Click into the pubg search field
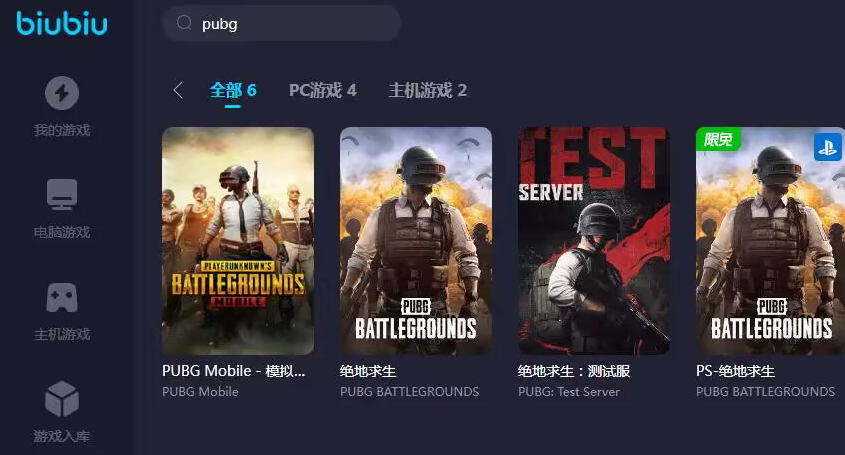 (x=282, y=23)
